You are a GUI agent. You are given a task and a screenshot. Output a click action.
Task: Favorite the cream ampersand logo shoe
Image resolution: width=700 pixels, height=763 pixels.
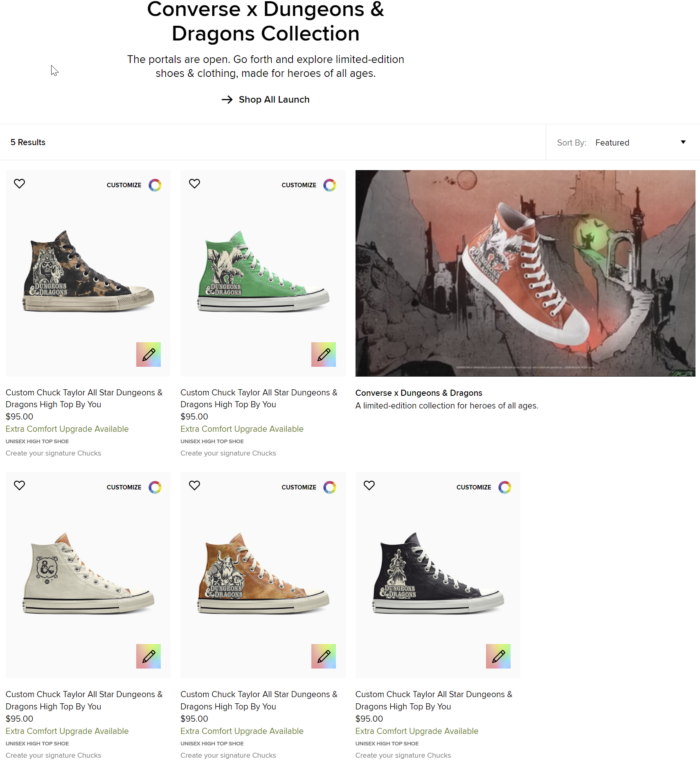(x=19, y=486)
